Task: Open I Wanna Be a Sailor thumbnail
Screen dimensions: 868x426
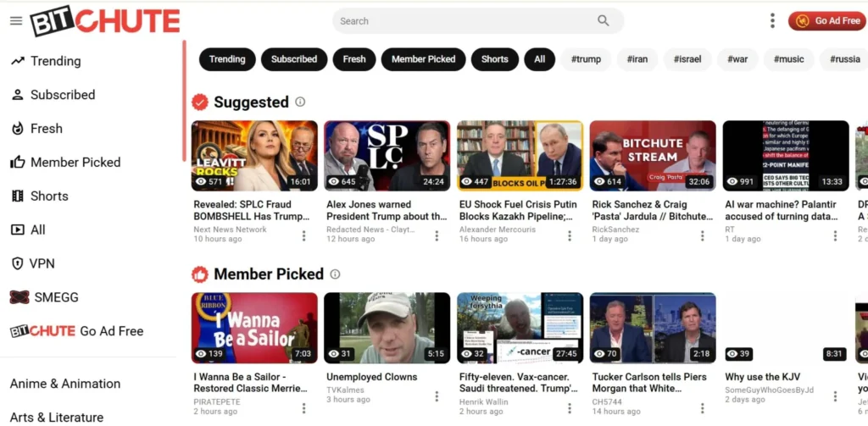Action: [254, 328]
